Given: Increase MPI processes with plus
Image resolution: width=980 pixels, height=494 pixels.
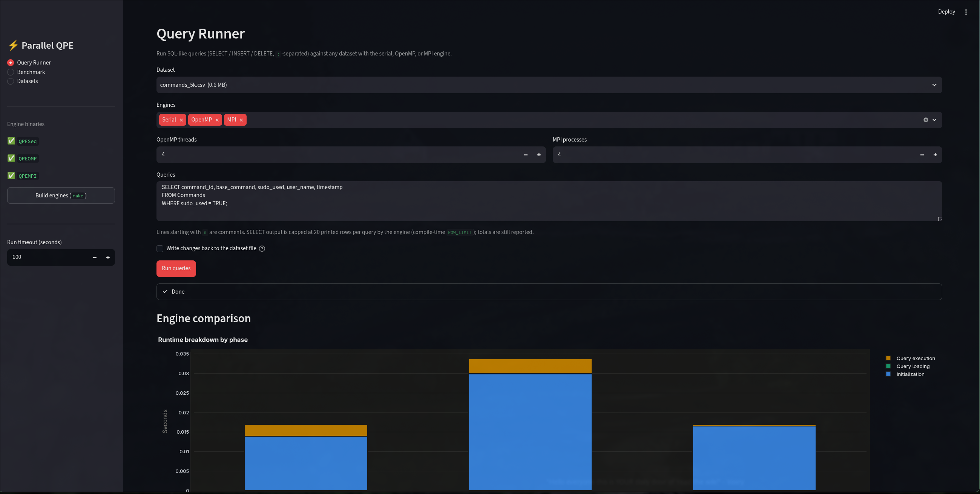Looking at the screenshot, I should tap(935, 155).
